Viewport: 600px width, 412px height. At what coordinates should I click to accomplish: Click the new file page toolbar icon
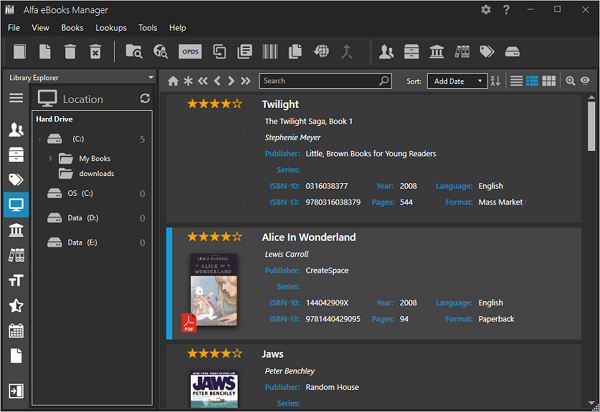45,51
